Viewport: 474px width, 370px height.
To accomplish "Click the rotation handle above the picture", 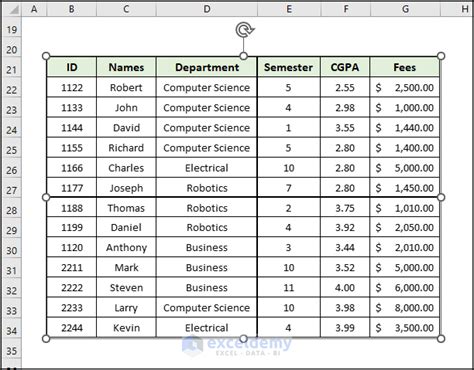I will point(245,30).
